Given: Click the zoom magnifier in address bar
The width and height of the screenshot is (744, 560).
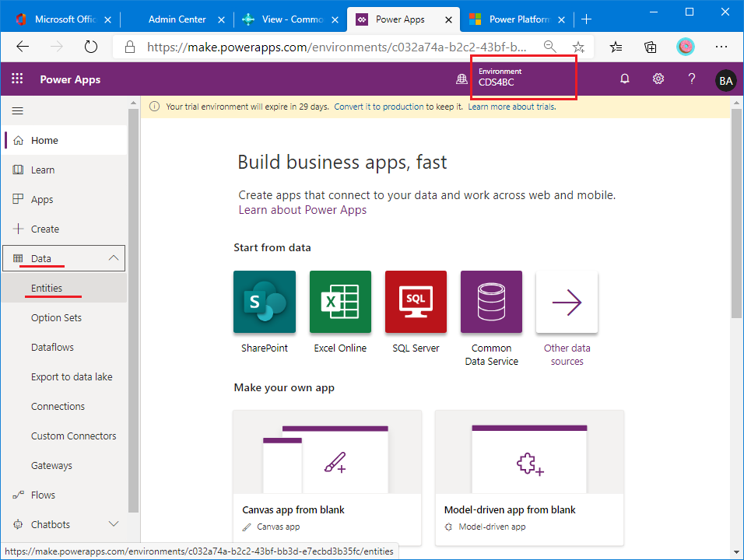Looking at the screenshot, I should tap(550, 47).
